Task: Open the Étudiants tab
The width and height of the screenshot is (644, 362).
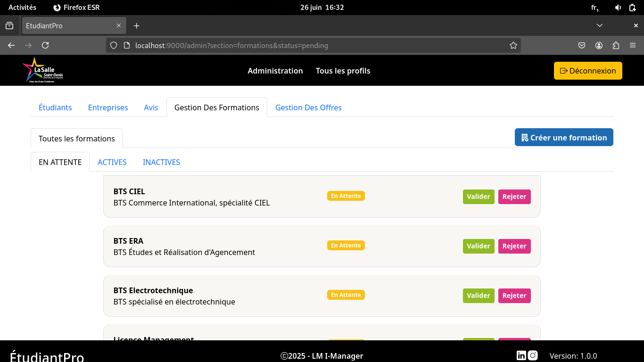Action: pos(55,107)
